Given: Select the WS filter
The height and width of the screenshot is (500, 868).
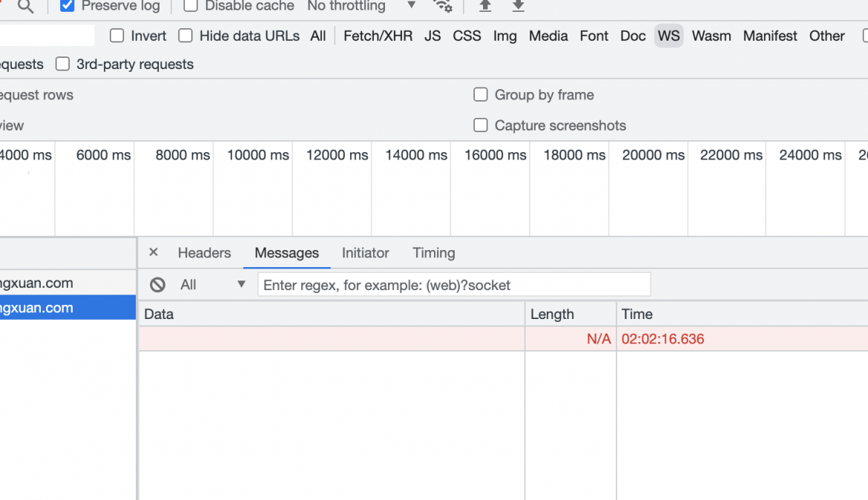Looking at the screenshot, I should pyautogui.click(x=668, y=36).
